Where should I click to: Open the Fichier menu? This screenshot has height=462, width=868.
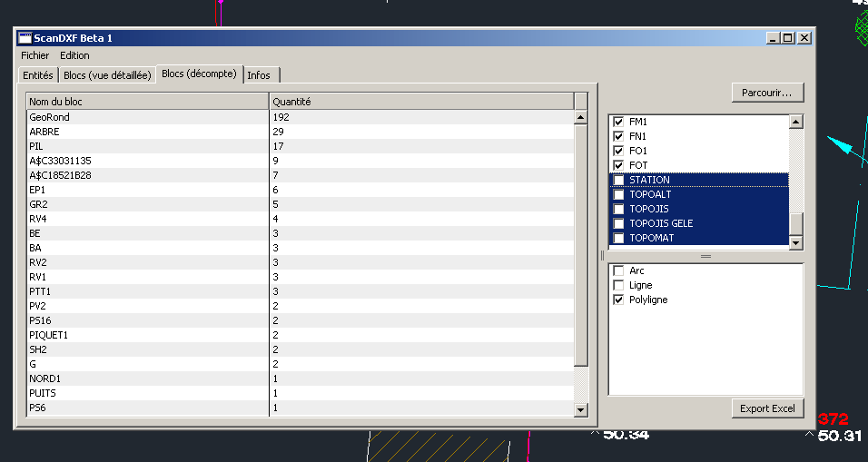click(35, 55)
